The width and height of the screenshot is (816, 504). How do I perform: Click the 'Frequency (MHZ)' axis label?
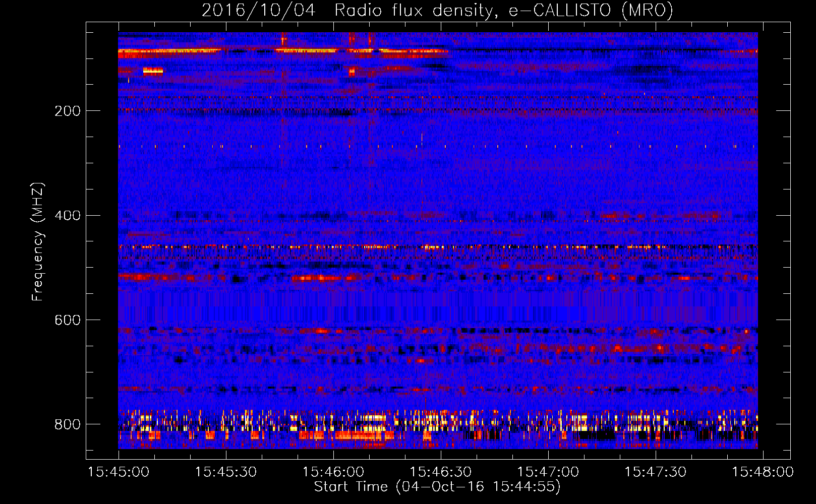click(x=38, y=242)
